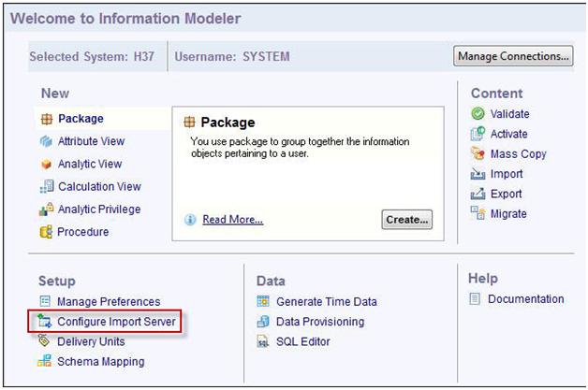This screenshot has height=390, width=588.
Task: Choose Generate Time Data
Action: coord(326,301)
